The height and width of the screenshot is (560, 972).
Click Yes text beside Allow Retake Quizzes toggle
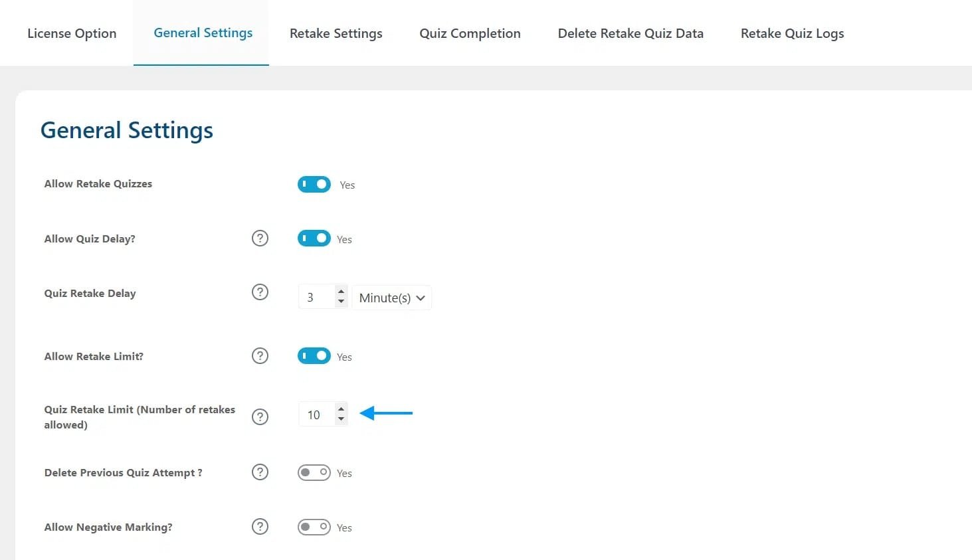[x=347, y=185]
